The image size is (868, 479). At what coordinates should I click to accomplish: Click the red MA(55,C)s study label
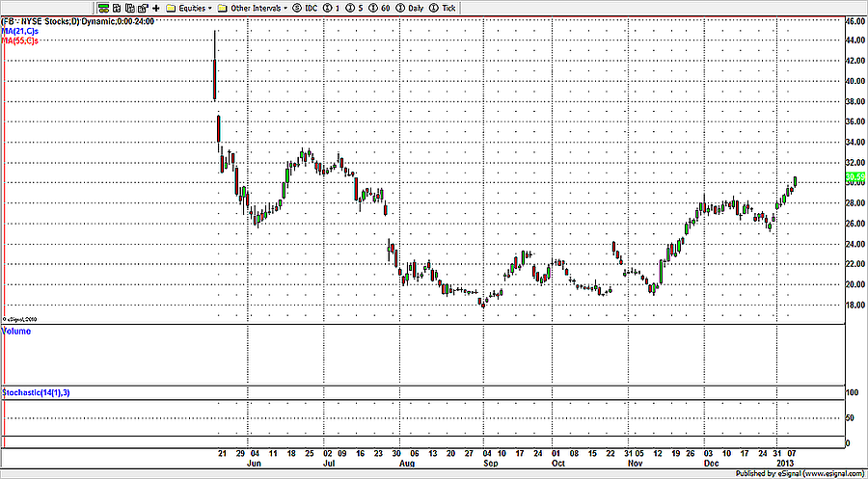tap(20, 41)
